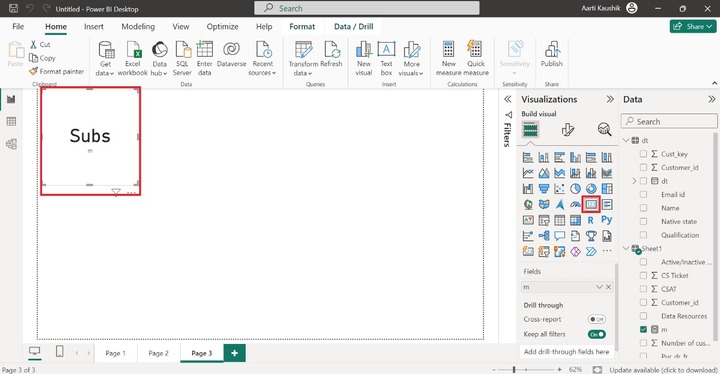720x374 pixels.
Task: Insert the R script visual
Action: click(591, 221)
